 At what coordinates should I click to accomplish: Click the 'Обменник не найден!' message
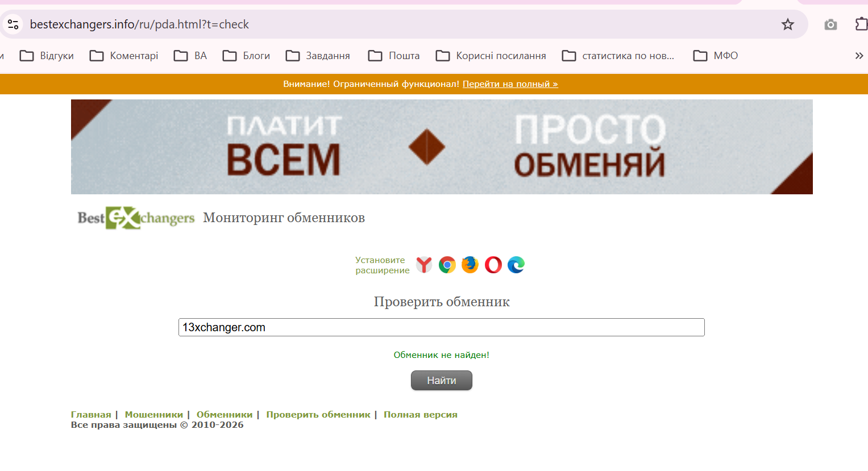(x=442, y=355)
